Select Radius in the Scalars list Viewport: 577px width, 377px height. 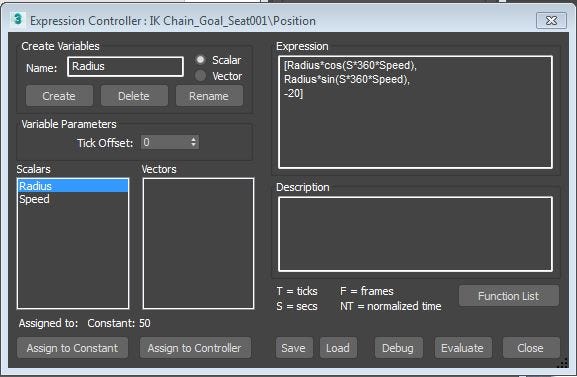click(x=73, y=186)
